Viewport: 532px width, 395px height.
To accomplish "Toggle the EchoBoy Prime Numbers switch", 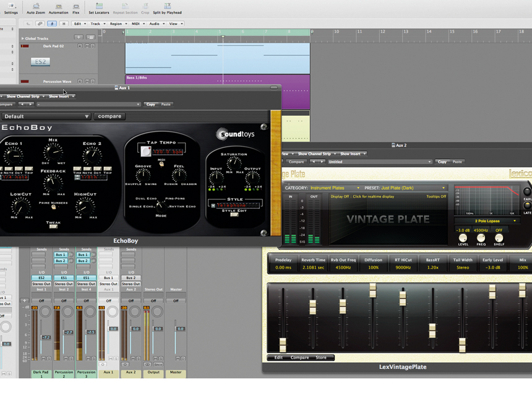I will [x=53, y=207].
